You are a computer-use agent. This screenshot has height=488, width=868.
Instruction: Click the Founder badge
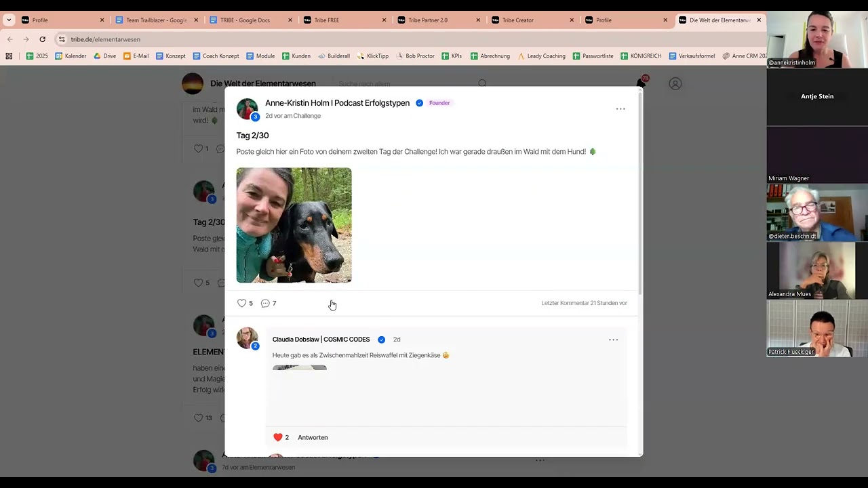point(439,103)
